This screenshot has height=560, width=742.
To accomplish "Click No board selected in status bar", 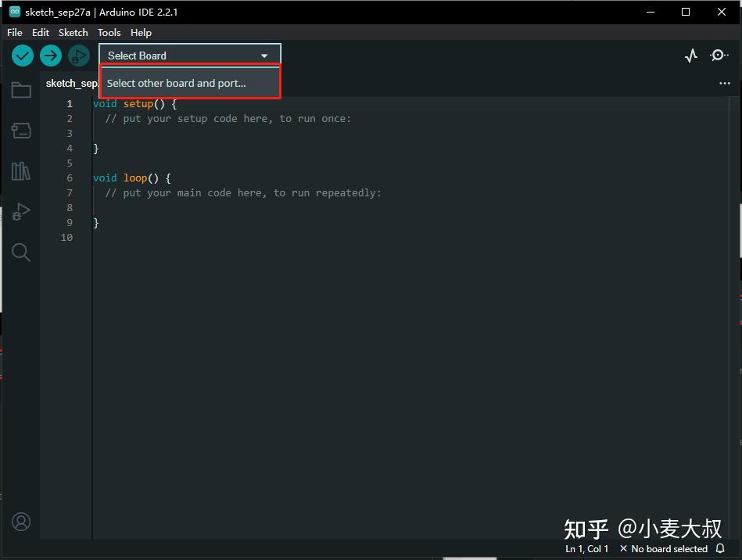I will click(663, 548).
